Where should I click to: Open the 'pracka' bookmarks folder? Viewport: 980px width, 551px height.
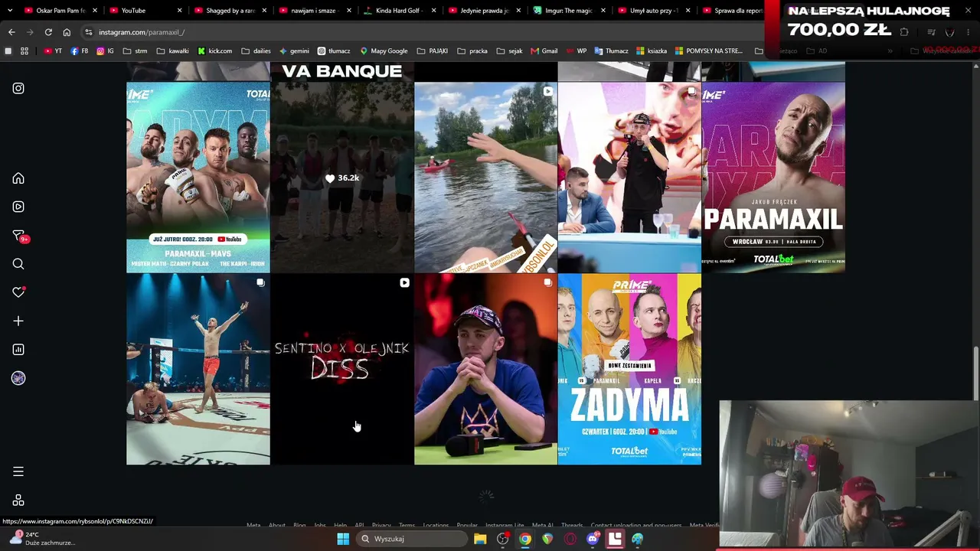[x=472, y=51]
